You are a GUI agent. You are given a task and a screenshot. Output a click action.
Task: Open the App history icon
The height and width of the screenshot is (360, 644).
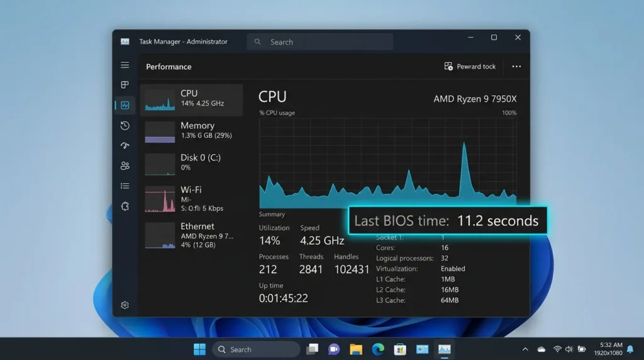125,125
